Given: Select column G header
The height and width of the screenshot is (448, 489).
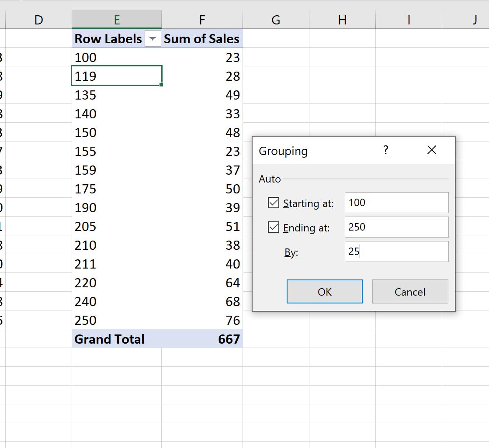Looking at the screenshot, I should (x=276, y=20).
